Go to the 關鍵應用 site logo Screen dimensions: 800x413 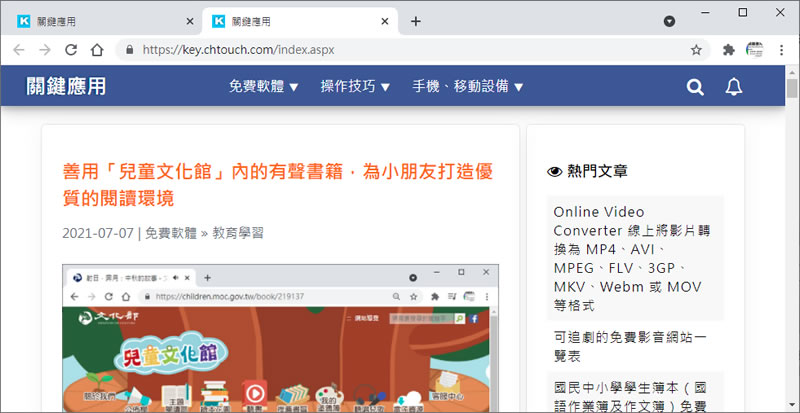[66, 86]
